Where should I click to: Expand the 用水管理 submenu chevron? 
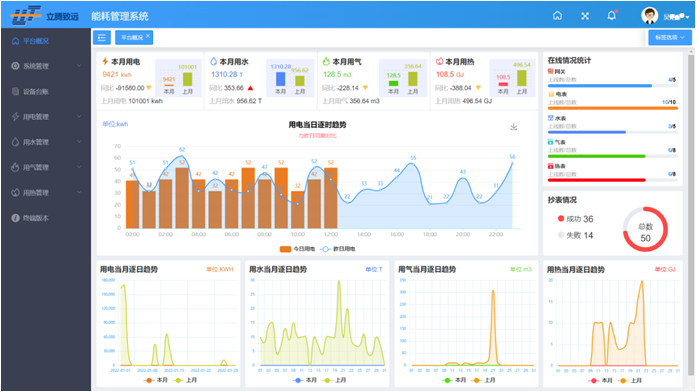[79, 142]
